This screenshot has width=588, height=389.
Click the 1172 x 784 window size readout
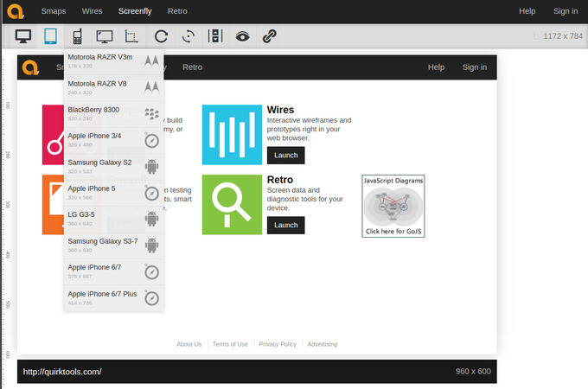(563, 36)
